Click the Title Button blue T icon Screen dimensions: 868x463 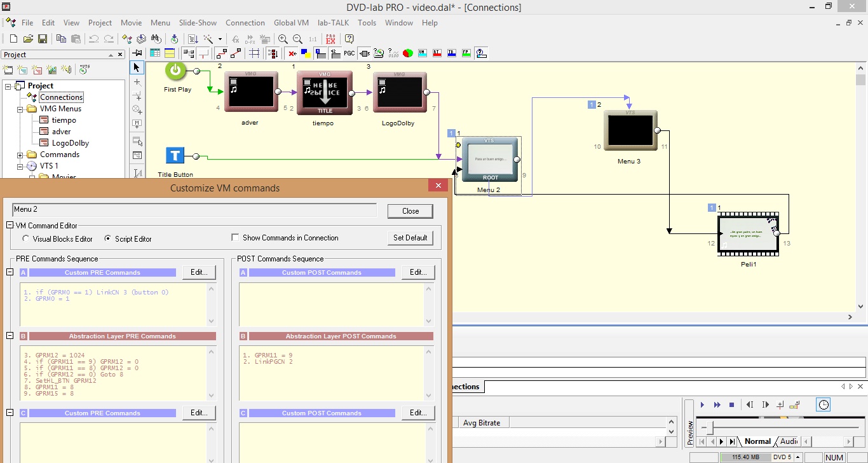175,156
